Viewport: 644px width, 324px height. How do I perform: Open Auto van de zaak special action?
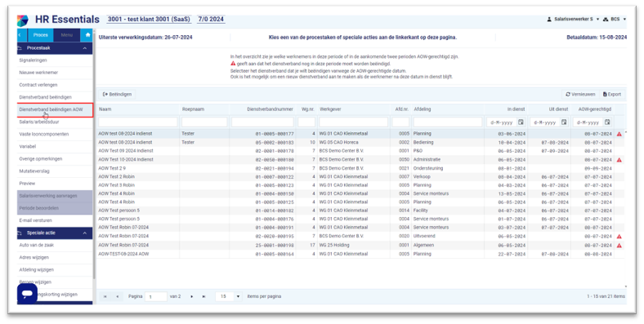55,246
